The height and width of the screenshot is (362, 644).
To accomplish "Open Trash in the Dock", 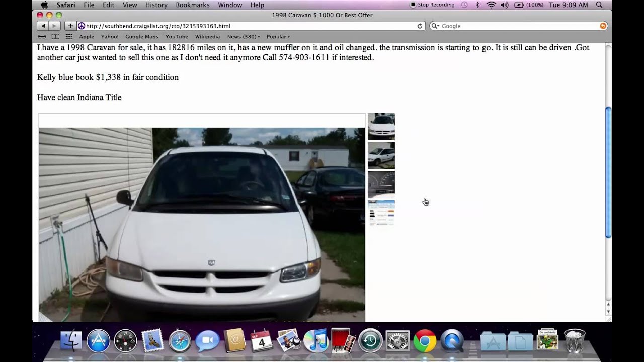I will 575,341.
